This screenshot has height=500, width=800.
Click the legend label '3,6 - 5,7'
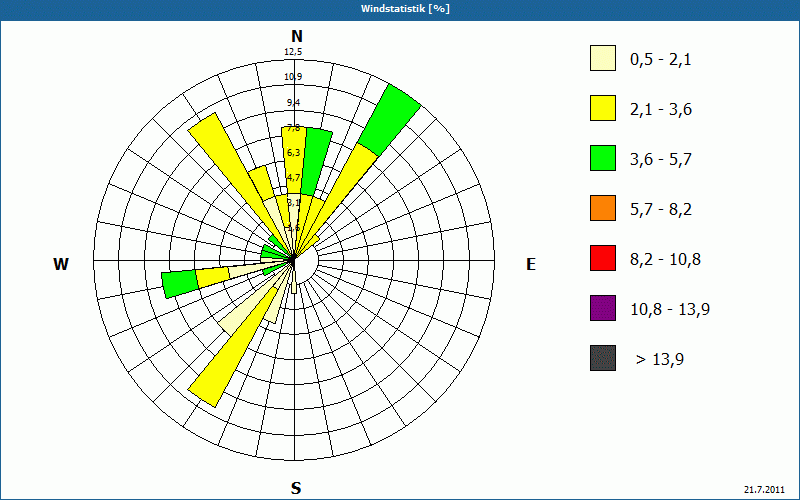(661, 160)
